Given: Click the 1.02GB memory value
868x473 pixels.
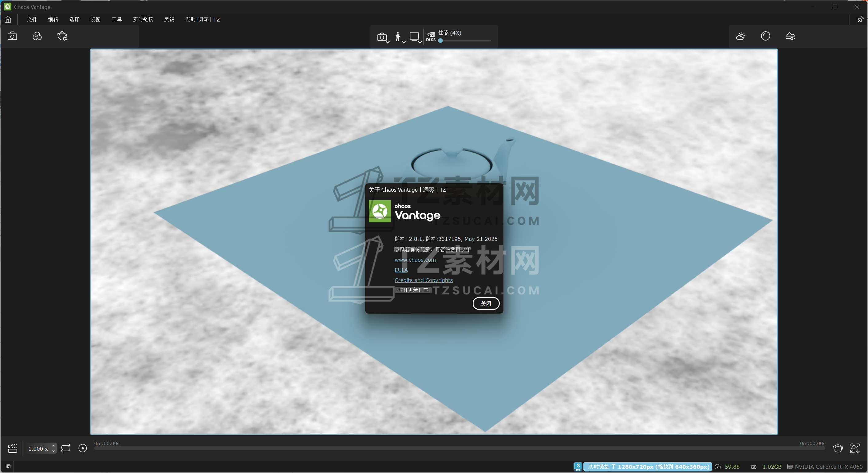Looking at the screenshot, I should 772,467.
